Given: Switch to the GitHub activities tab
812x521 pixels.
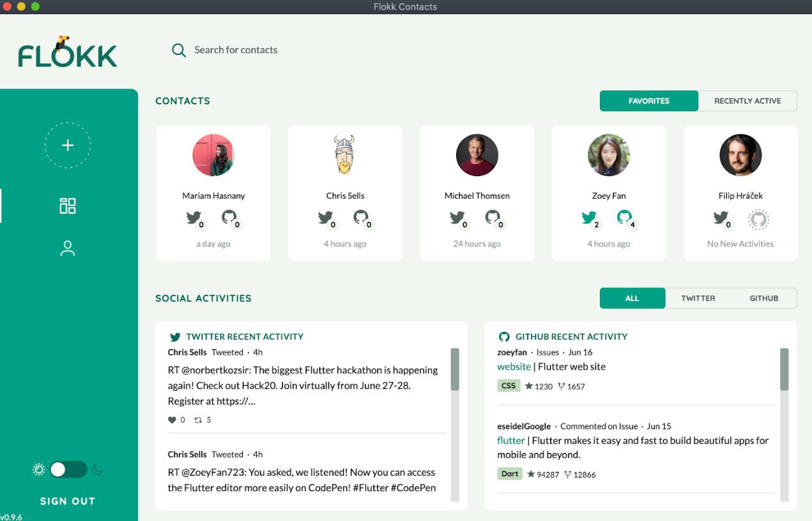Looking at the screenshot, I should [x=764, y=298].
